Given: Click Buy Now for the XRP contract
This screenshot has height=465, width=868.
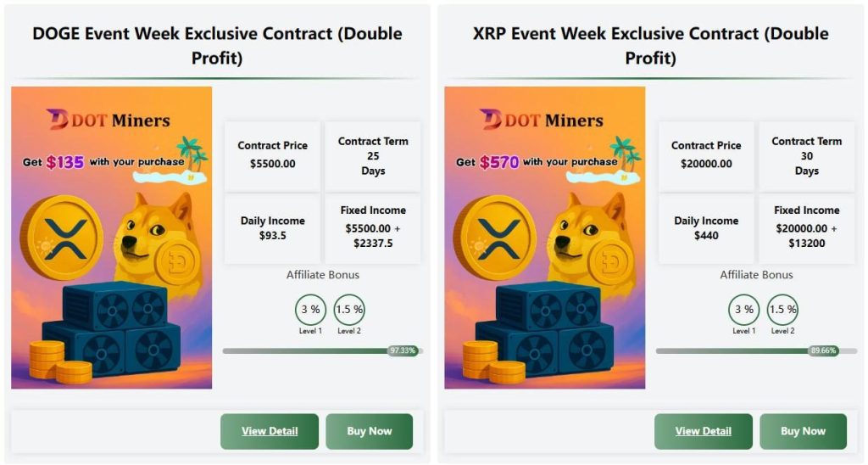Looking at the screenshot, I should click(804, 431).
